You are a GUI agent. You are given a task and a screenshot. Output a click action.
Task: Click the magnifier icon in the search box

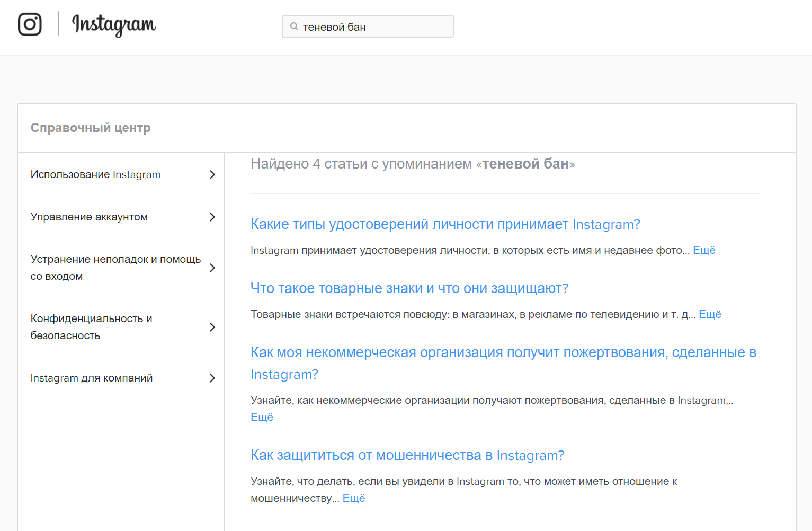[x=294, y=26]
